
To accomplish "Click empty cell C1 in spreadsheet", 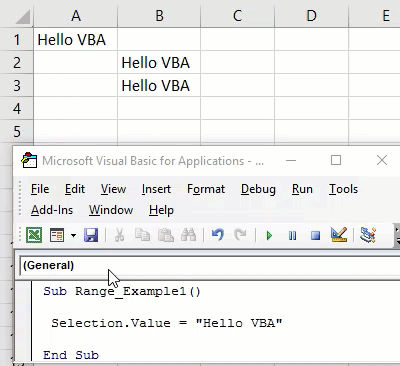I will point(238,39).
